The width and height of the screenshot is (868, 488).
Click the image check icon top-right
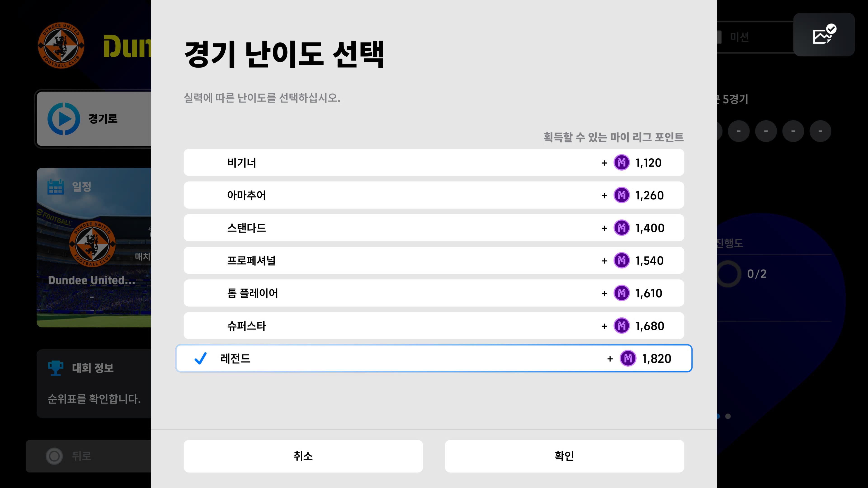(x=823, y=35)
